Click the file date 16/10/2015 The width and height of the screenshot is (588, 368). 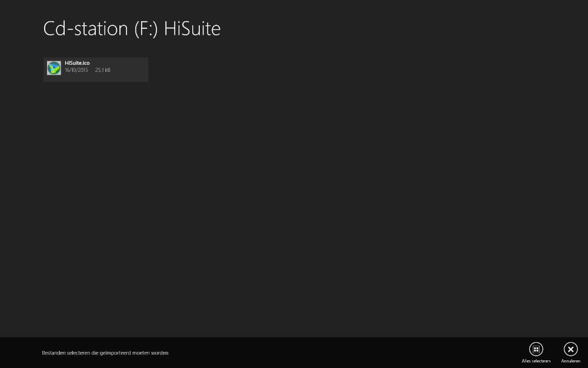76,70
